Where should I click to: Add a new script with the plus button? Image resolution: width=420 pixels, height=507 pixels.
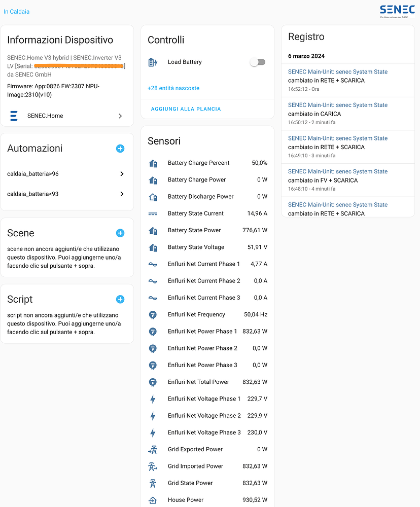click(x=120, y=299)
